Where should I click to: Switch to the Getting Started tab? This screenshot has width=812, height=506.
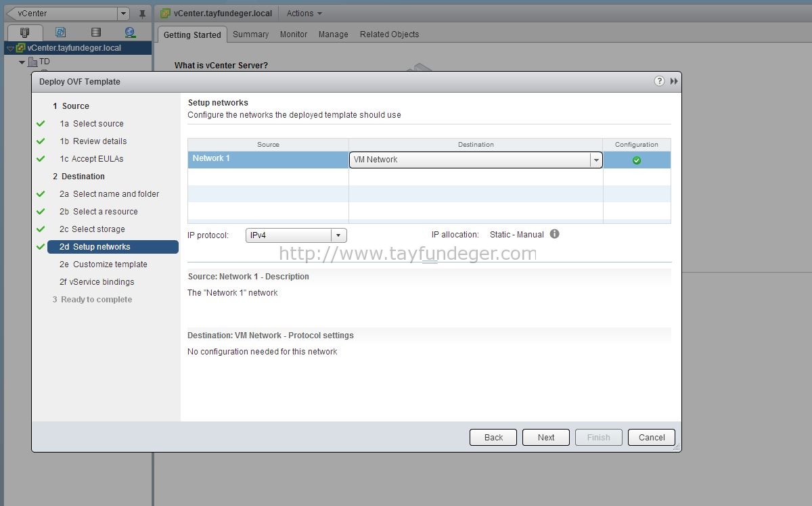click(x=192, y=34)
